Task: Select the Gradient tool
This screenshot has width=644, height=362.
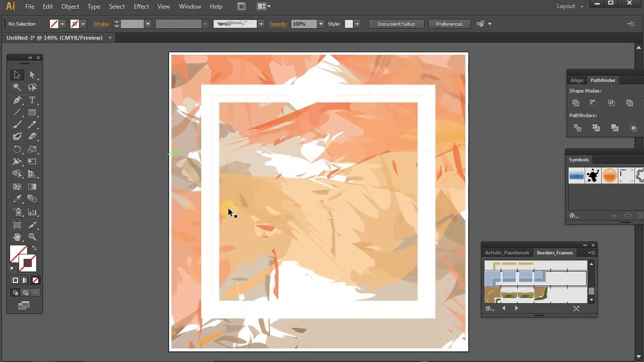Action: [x=32, y=187]
